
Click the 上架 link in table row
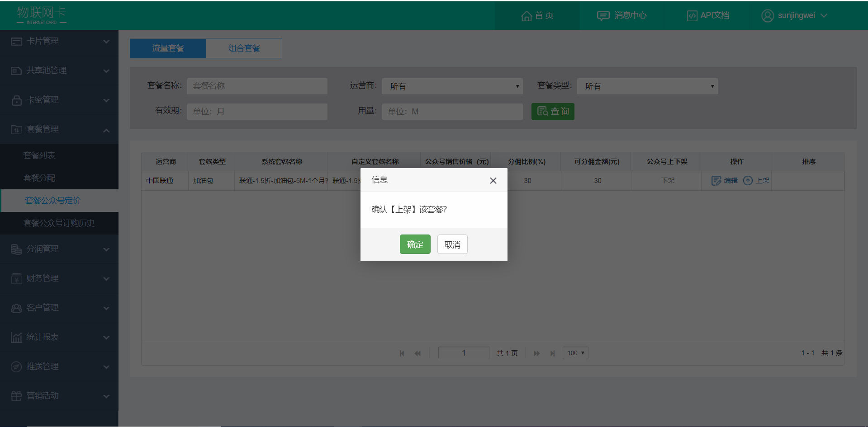[762, 181]
